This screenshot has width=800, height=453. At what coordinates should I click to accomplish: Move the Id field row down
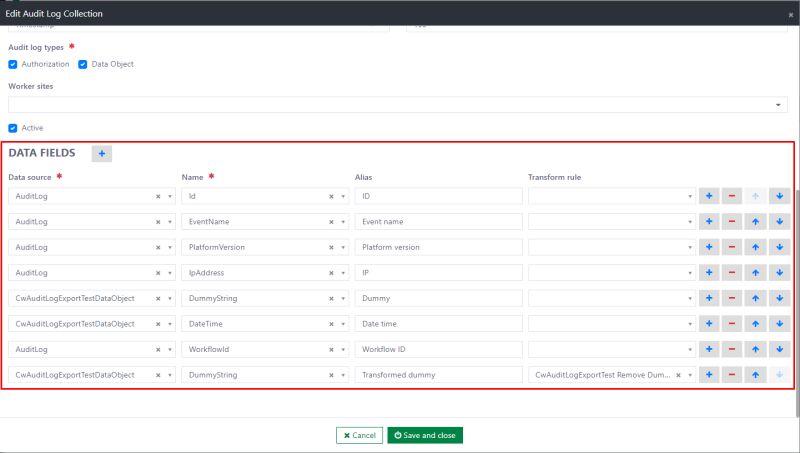pyautogui.click(x=780, y=196)
